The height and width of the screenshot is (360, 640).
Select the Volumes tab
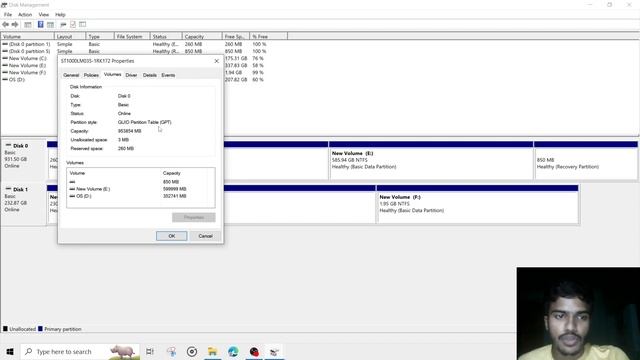pos(112,75)
